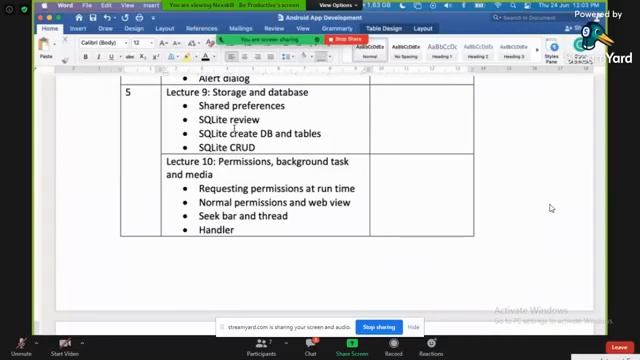Open audio options arrow beside Unmute
The width and height of the screenshot is (640, 360).
pyautogui.click(x=36, y=343)
